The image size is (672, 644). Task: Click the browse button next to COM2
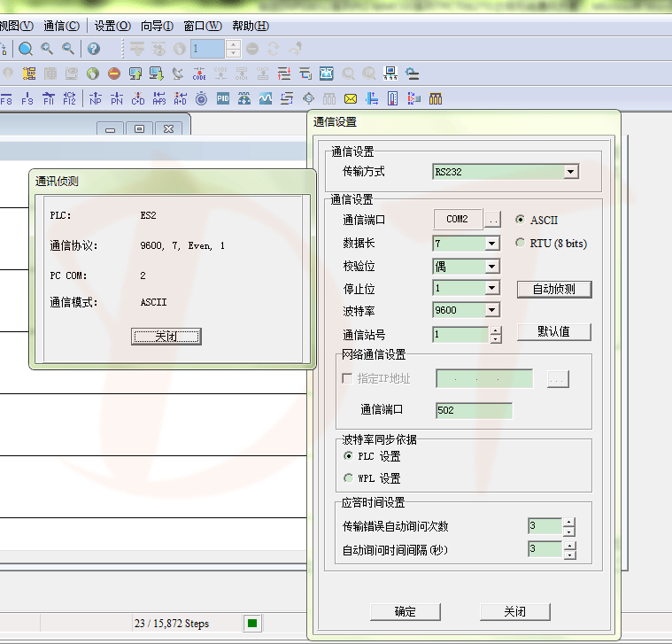click(x=493, y=220)
